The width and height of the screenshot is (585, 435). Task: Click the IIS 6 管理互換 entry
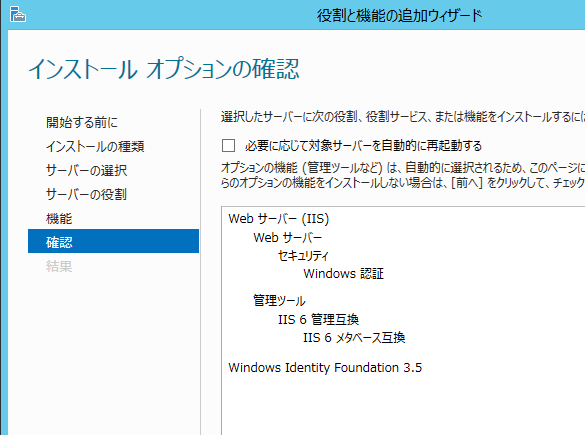(x=318, y=319)
